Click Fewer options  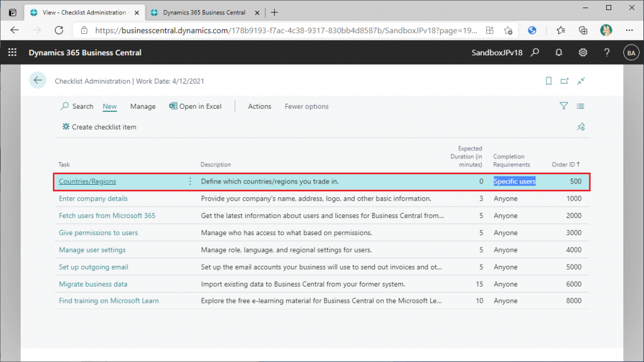coord(307,106)
